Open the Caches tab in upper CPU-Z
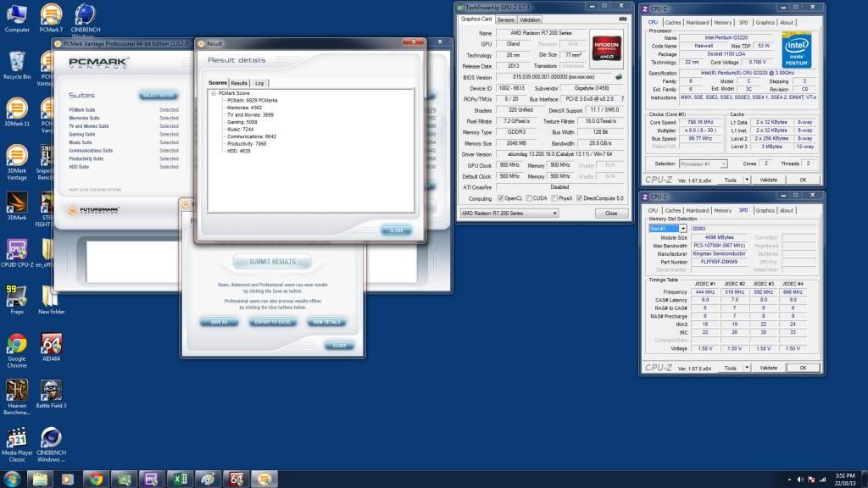This screenshot has height=488, width=868. tap(672, 23)
